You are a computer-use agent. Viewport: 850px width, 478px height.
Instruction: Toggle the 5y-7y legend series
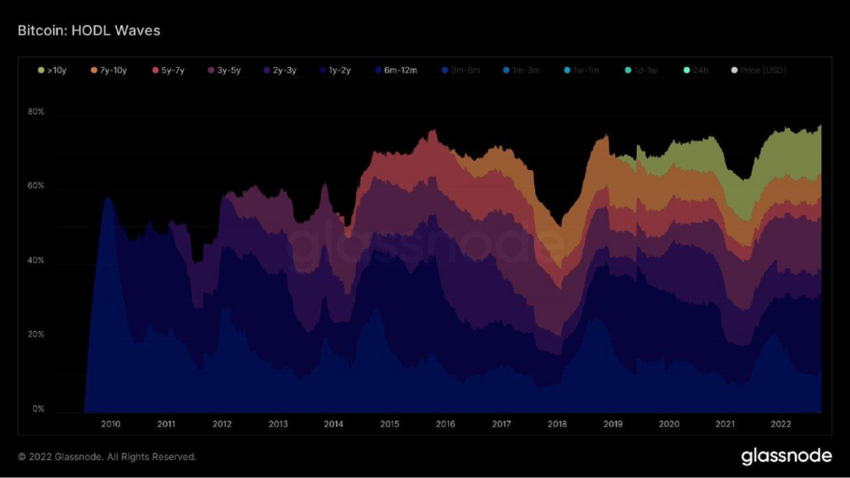pos(170,71)
